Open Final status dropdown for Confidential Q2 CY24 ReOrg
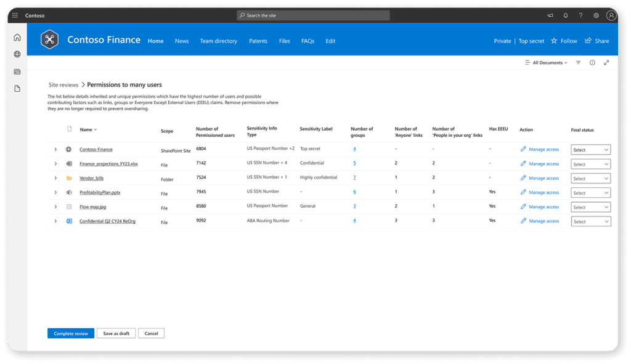The height and width of the screenshot is (364, 631). 590,222
